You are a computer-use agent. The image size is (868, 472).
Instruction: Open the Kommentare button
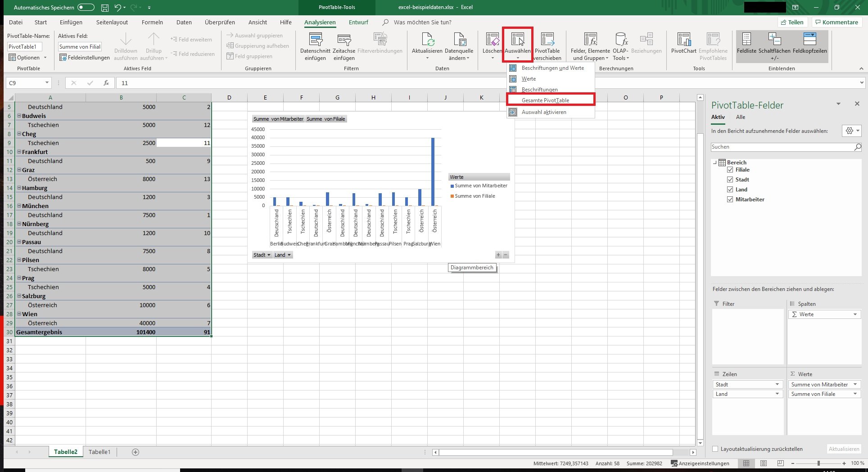[x=836, y=22]
